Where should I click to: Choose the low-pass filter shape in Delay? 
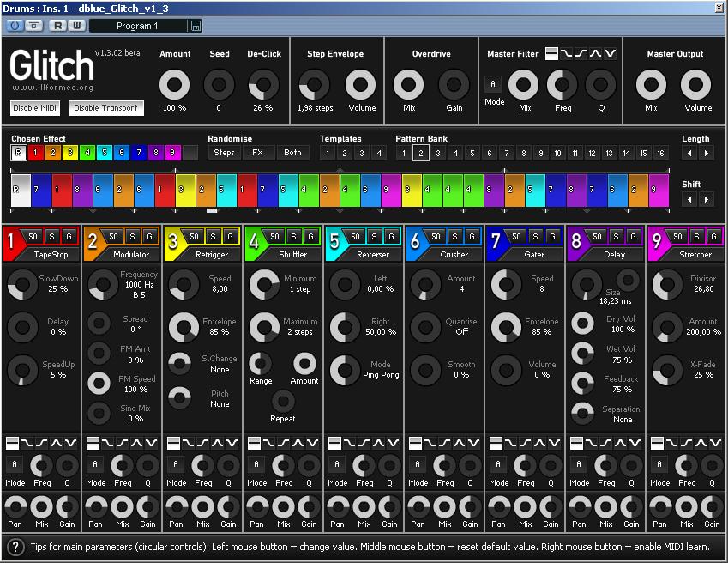[x=591, y=443]
